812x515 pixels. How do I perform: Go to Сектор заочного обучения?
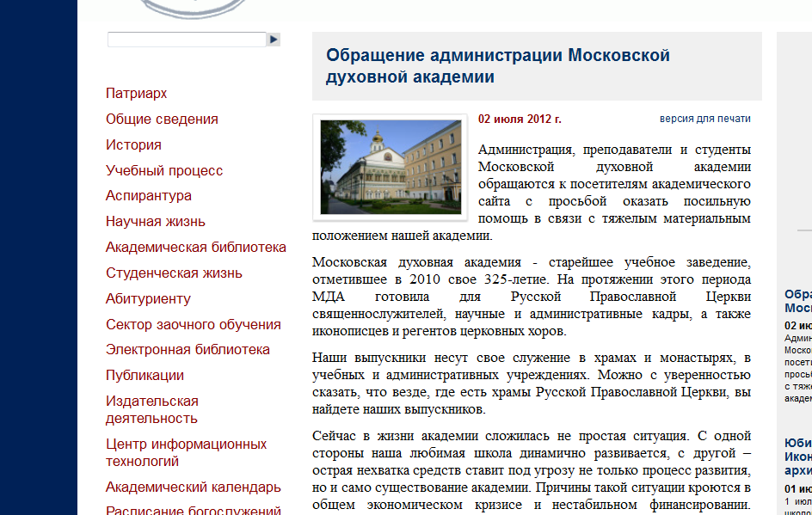coord(194,324)
